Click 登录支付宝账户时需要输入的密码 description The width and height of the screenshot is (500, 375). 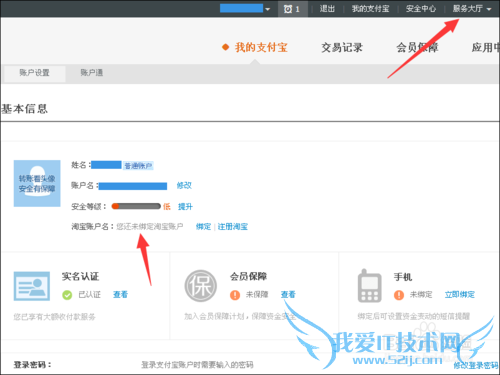tap(197, 365)
